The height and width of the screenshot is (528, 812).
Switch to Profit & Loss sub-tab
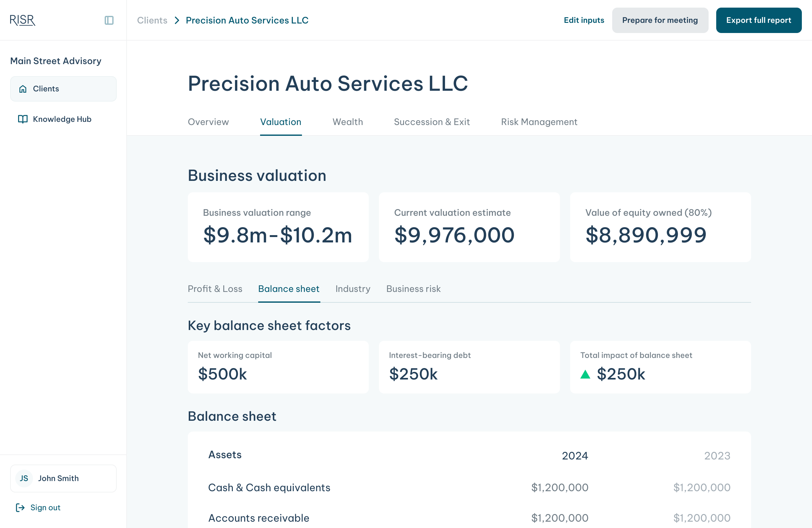[x=215, y=289]
